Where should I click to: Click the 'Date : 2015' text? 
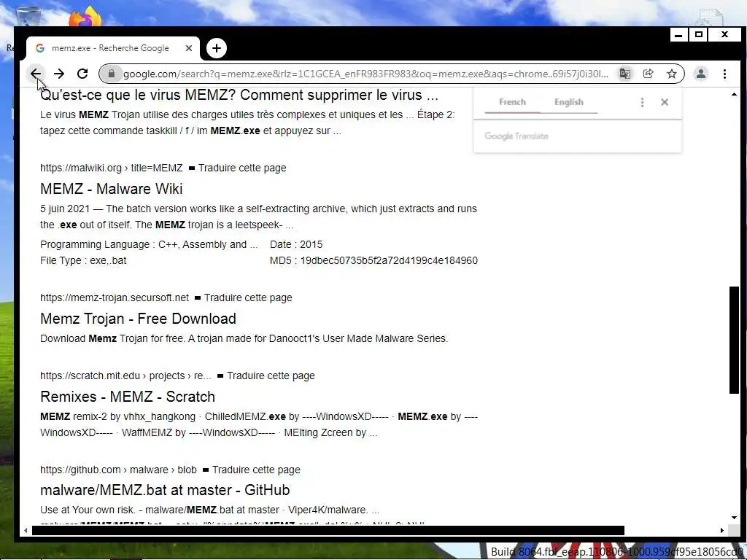(296, 244)
